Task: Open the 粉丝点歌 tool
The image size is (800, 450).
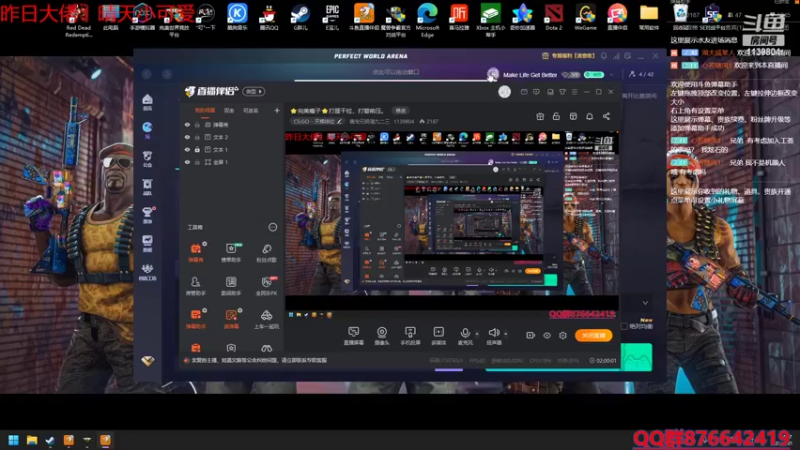Action: (x=266, y=252)
